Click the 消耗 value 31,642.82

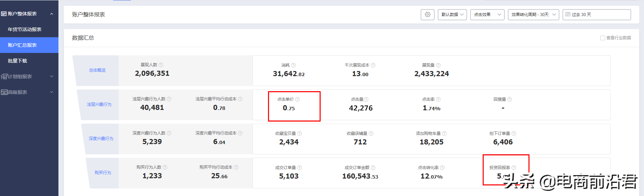click(289, 74)
